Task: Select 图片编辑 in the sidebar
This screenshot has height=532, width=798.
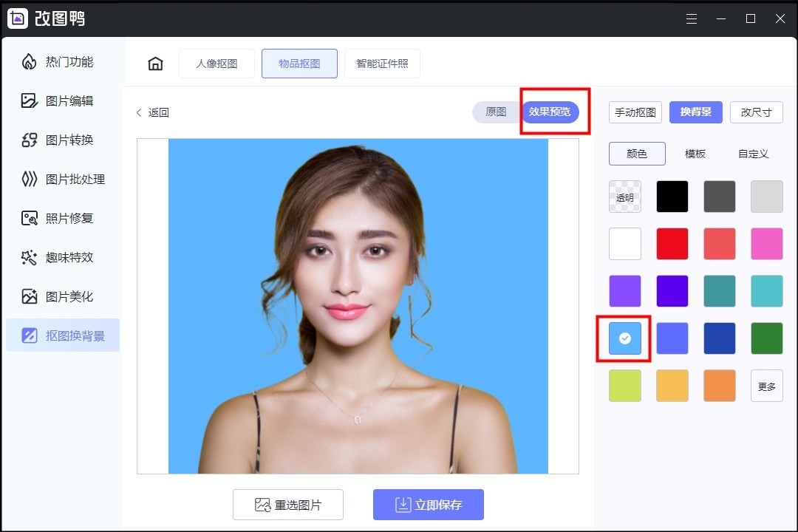Action: point(63,100)
